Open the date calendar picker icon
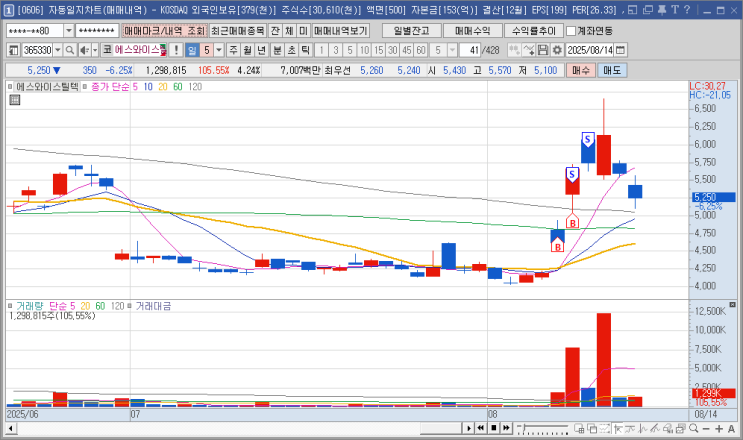Image resolution: width=743 pixels, height=440 pixels. [620, 50]
